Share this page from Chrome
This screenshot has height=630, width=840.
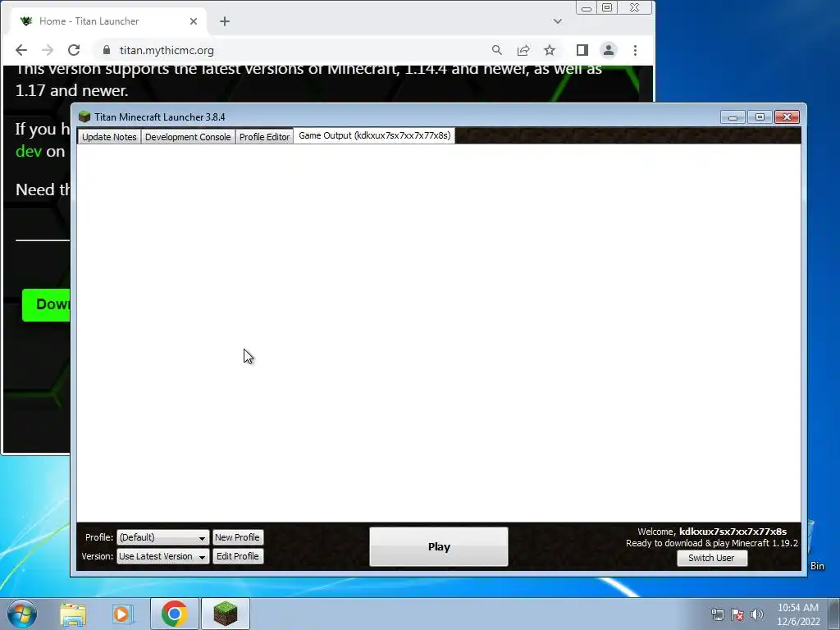tap(523, 50)
